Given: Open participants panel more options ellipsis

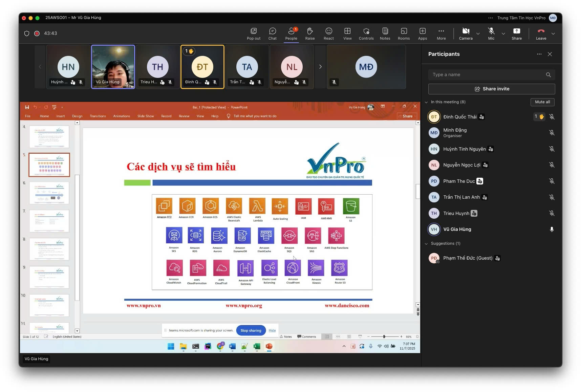Looking at the screenshot, I should [x=539, y=54].
